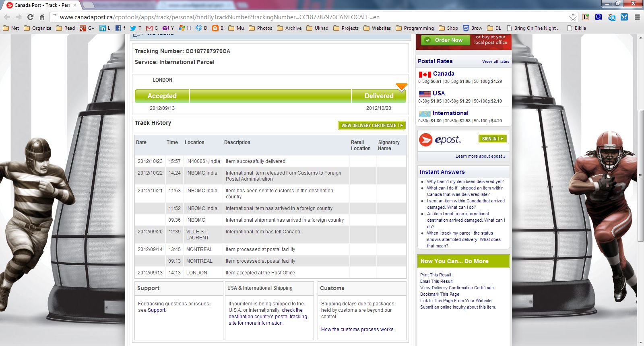Open the Bikila bookmark
The width and height of the screenshot is (644, 346).
[576, 28]
